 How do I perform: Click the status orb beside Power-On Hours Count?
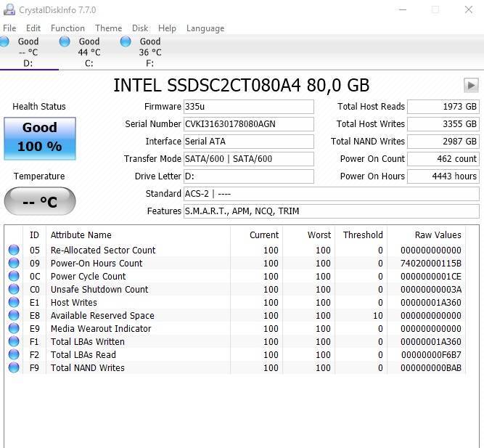tap(14, 264)
